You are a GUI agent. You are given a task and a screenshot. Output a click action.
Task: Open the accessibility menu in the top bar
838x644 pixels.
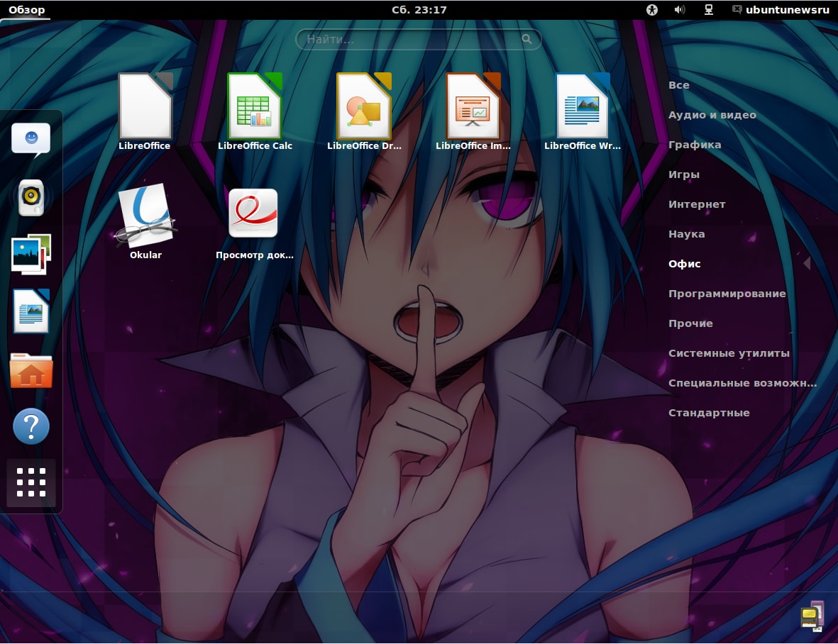click(x=651, y=9)
